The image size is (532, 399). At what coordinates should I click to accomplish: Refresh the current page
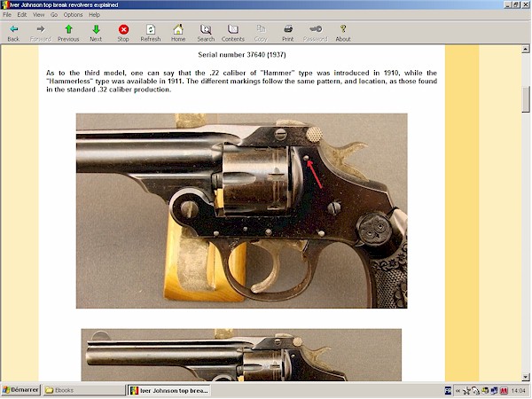(151, 33)
